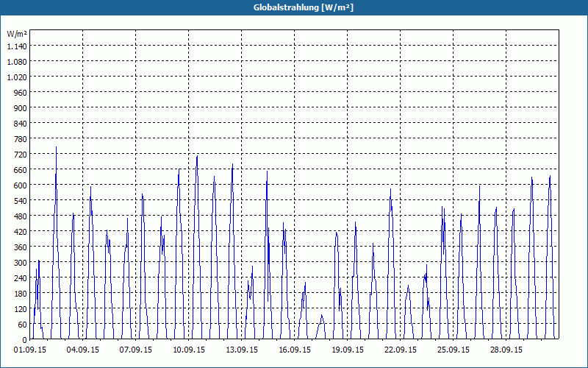Click the 720 y-axis label
This screenshot has width=588, height=368.
coord(21,155)
